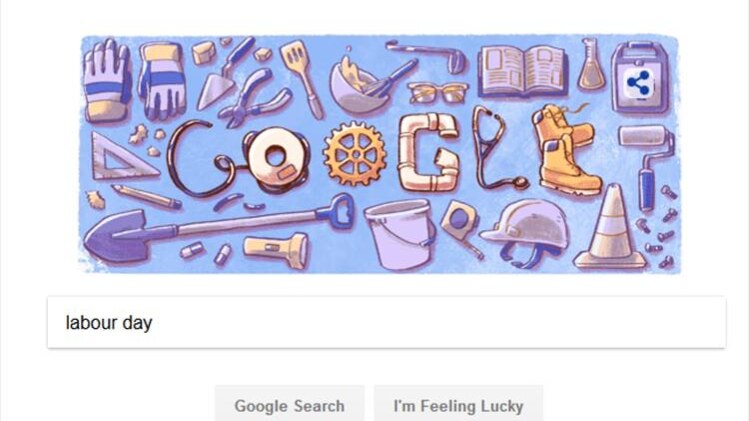Focus the search box containing labour day
This screenshot has width=749, height=421.
386,323
